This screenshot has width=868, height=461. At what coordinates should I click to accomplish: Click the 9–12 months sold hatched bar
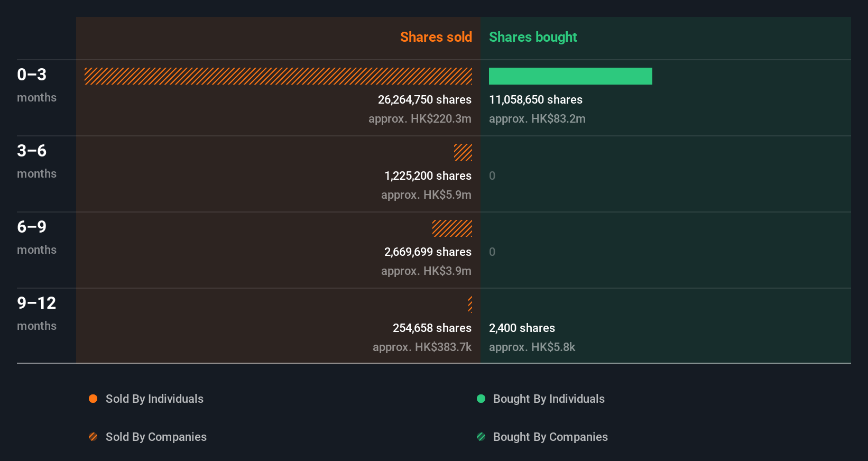470,305
